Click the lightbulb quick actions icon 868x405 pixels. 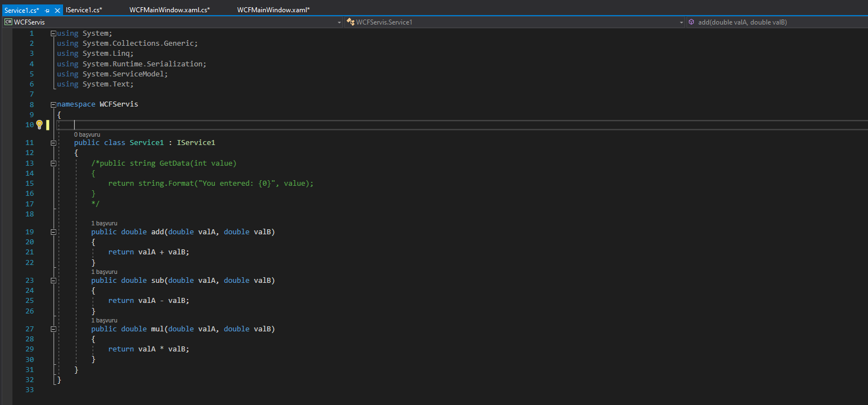click(x=40, y=124)
